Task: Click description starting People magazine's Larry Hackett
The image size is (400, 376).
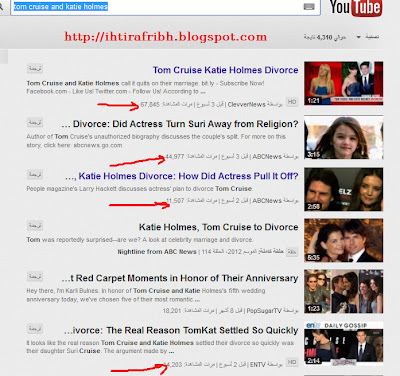Action: 139,189
